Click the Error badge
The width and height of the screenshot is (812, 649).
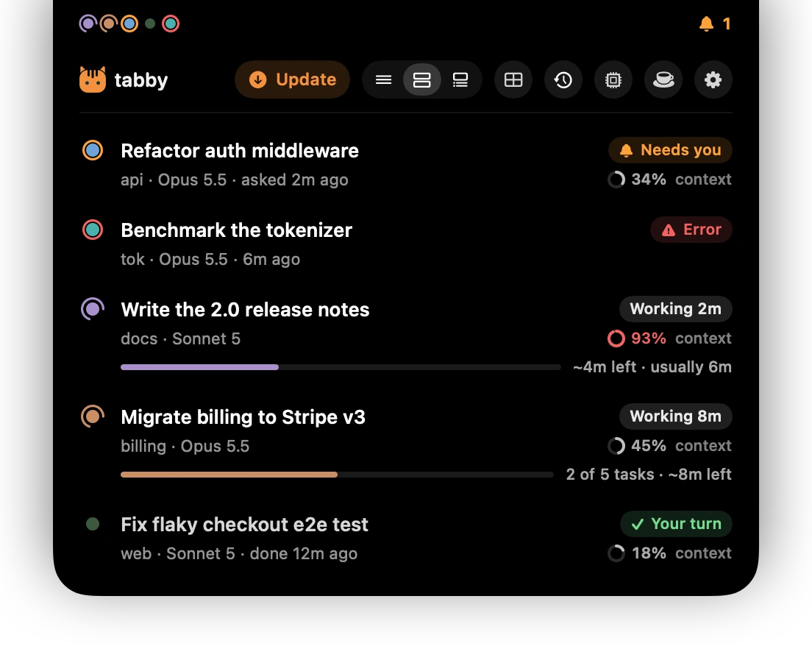[691, 230]
